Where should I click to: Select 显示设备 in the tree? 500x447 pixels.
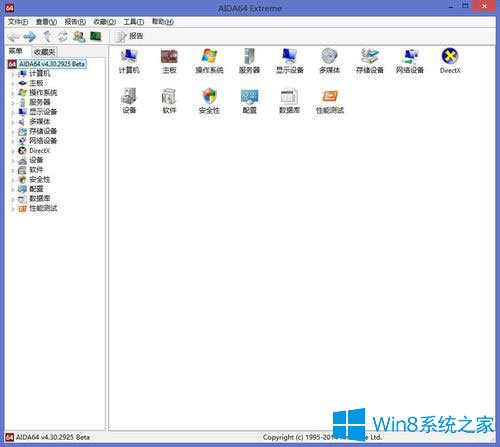[x=43, y=112]
